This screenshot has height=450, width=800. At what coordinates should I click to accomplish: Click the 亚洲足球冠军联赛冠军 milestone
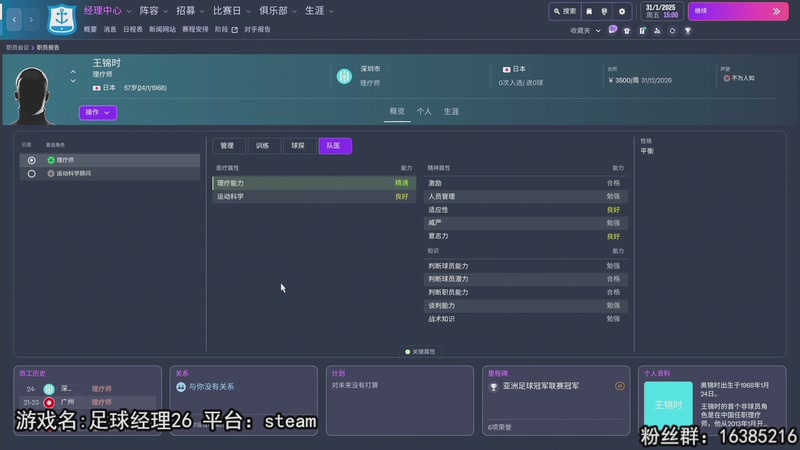541,386
